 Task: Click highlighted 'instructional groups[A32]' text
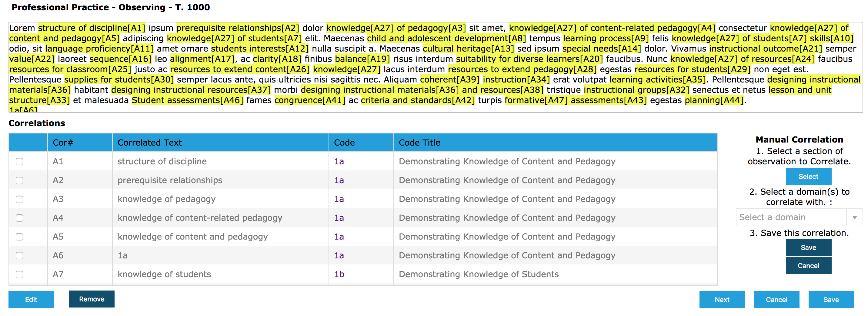point(636,90)
